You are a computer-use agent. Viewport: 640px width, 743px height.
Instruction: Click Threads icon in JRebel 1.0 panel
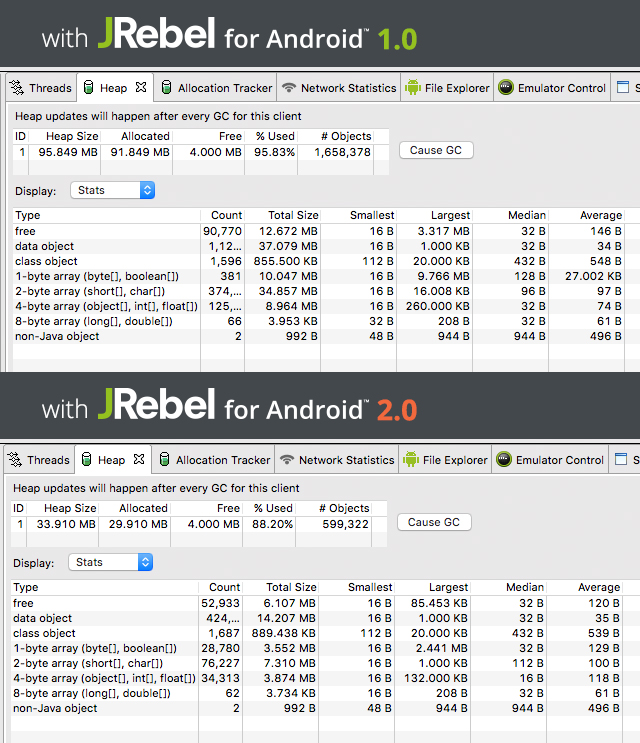17,87
